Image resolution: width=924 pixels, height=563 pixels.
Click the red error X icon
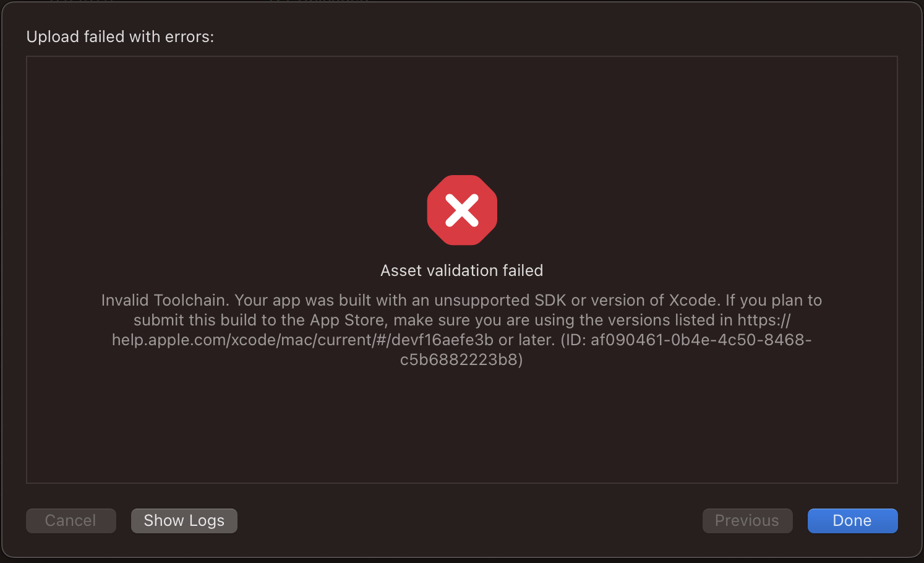tap(462, 210)
